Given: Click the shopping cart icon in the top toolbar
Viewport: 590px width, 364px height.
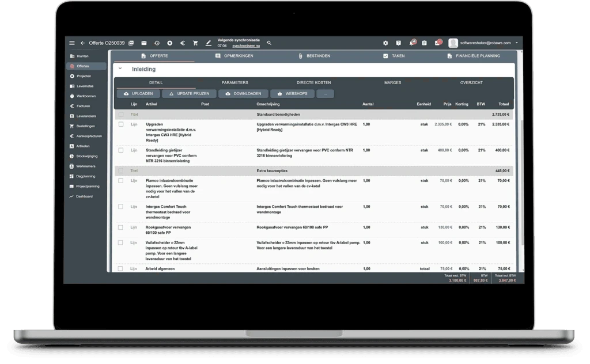Looking at the screenshot, I should (195, 43).
